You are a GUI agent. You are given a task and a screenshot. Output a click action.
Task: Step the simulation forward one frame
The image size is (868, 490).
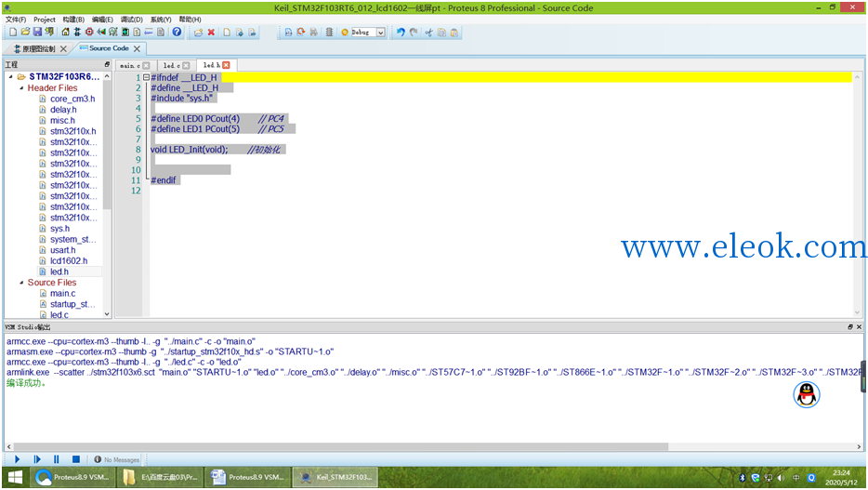tap(37, 459)
